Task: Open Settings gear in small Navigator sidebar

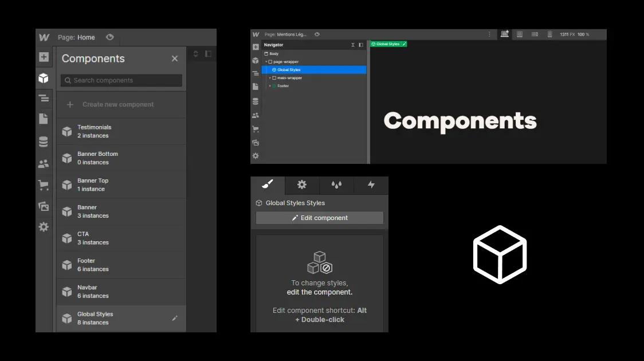Action: point(256,156)
